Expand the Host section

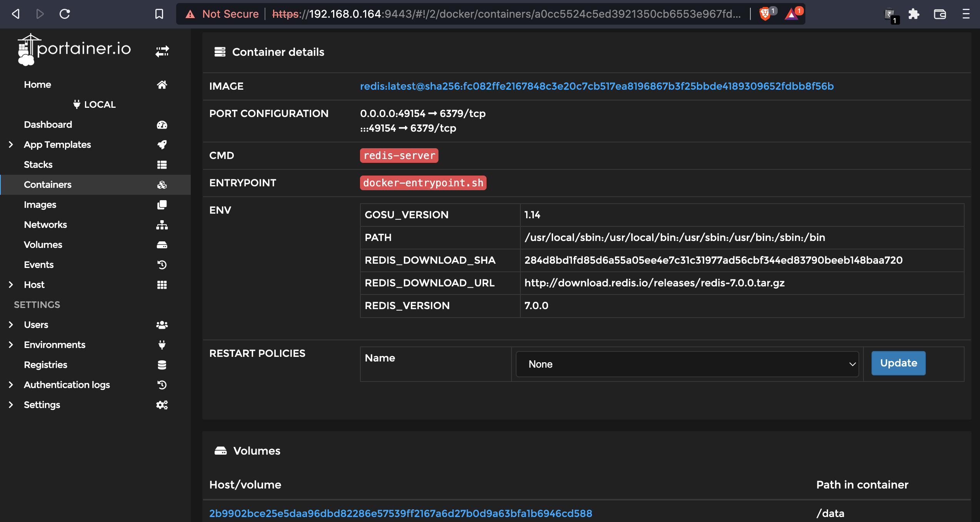click(x=10, y=284)
